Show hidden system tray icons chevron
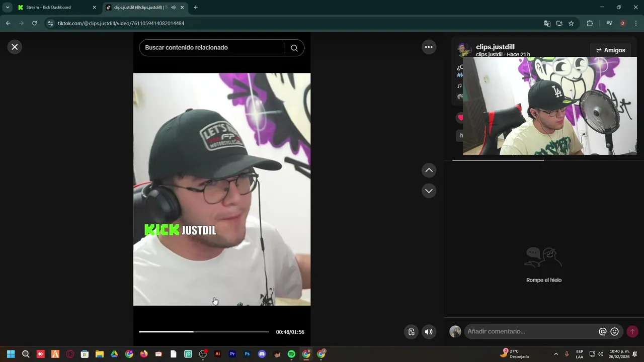The height and width of the screenshot is (362, 644). pyautogui.click(x=556, y=354)
